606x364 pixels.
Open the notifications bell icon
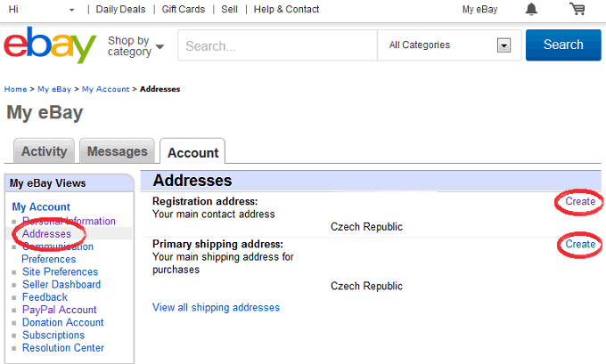coord(531,9)
